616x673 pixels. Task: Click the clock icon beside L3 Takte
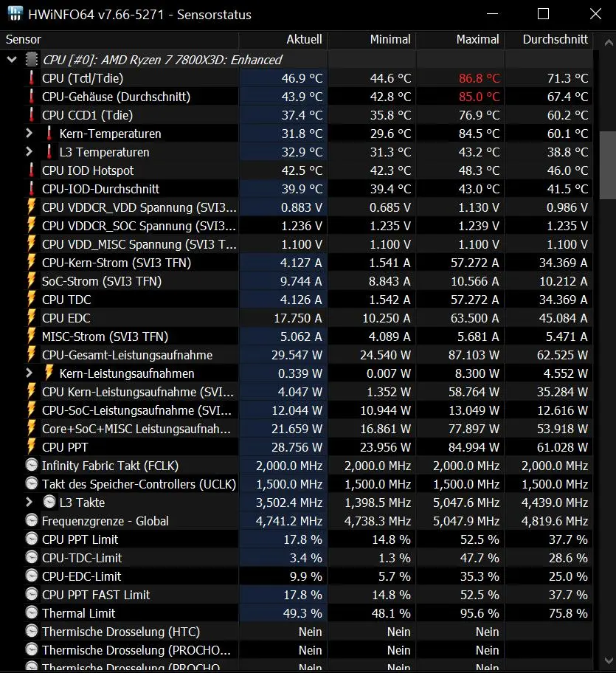(49, 503)
